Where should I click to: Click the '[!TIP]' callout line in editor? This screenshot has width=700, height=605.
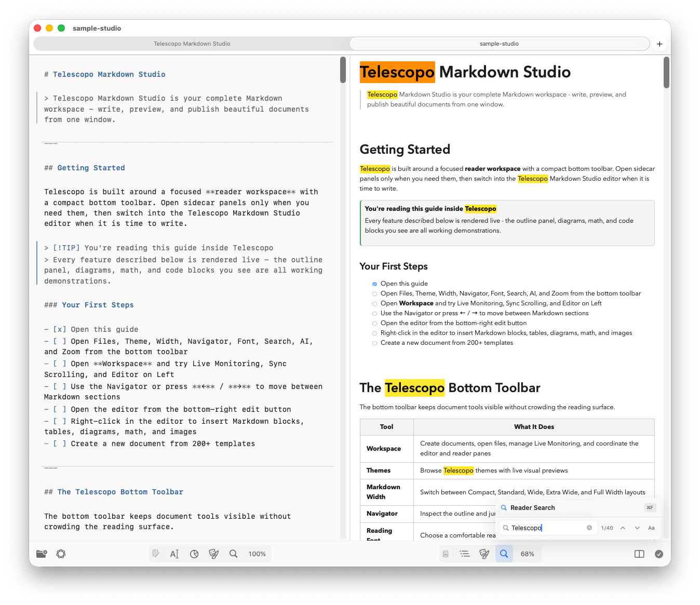coord(159,248)
